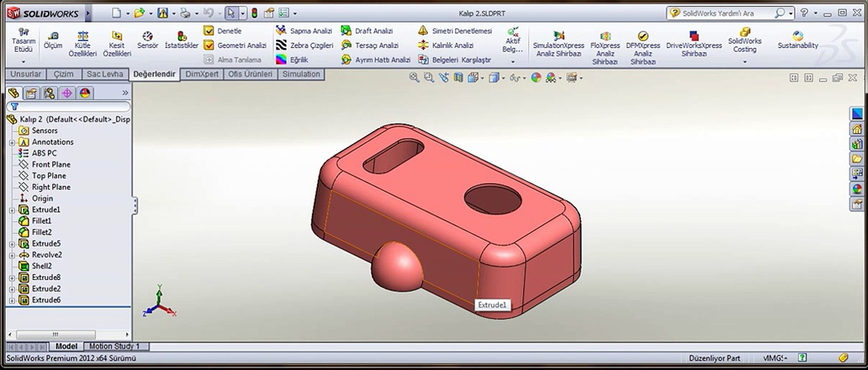This screenshot has height=370, width=868.
Task: Expand the Extrude1 feature node
Action: [12, 210]
